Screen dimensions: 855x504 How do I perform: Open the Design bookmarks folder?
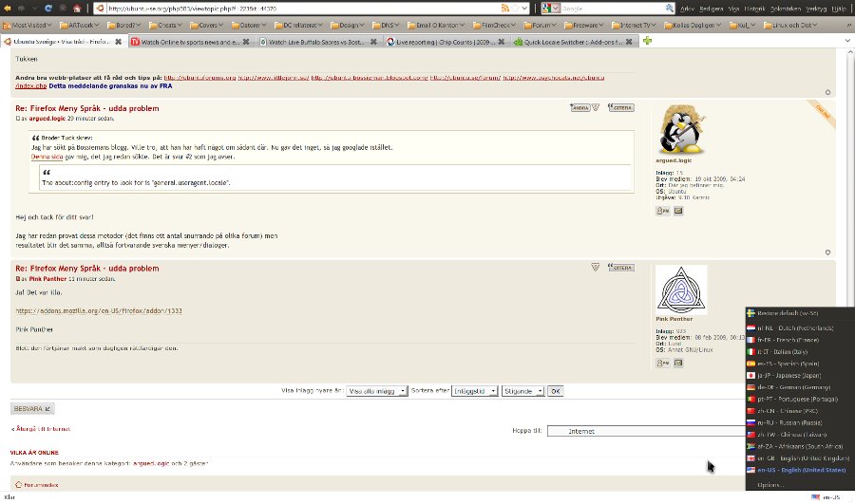pos(348,25)
